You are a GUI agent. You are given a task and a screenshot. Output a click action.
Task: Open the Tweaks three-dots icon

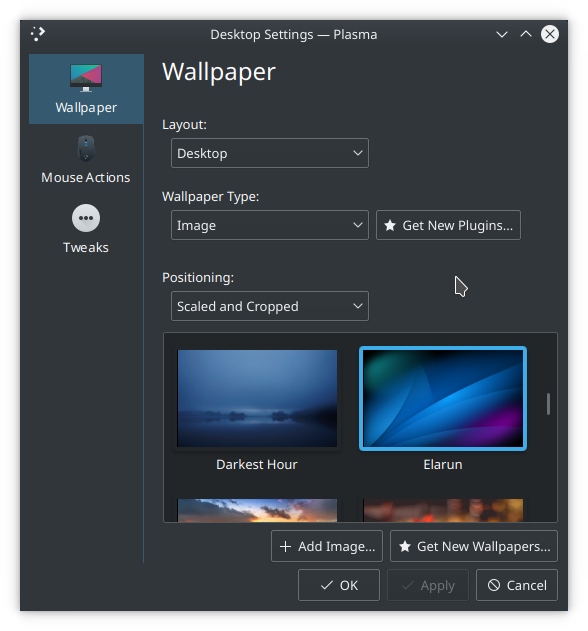tap(86, 218)
